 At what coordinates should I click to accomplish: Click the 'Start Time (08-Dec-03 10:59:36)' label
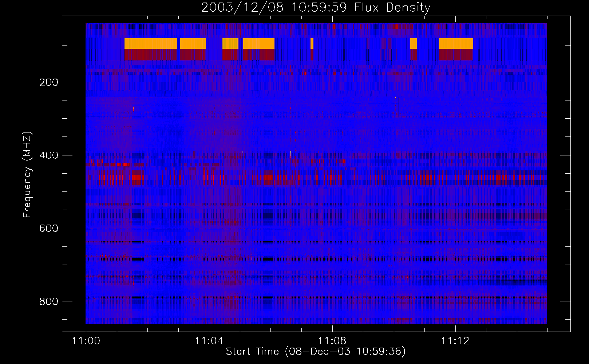(316, 352)
